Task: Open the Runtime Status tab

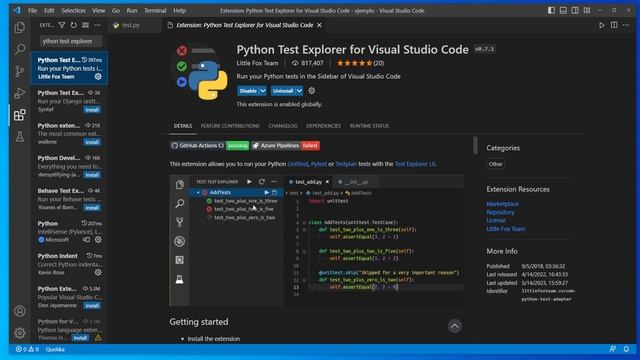Action: click(369, 126)
